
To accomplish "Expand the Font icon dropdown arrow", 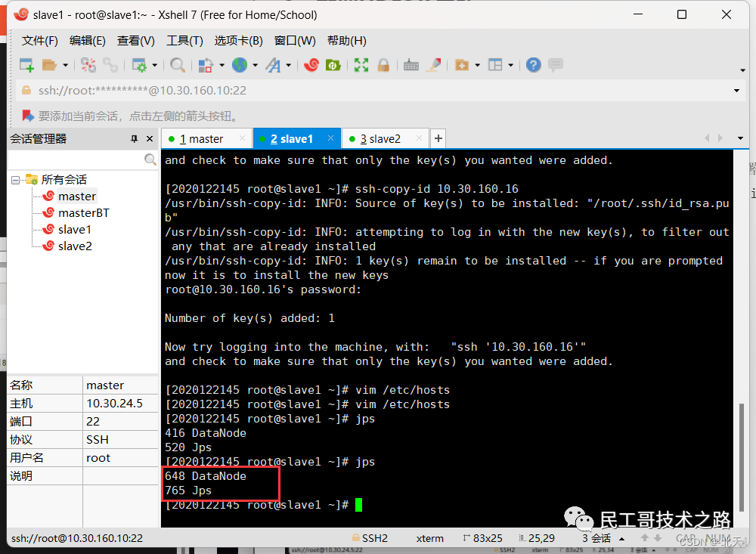I will [x=288, y=65].
